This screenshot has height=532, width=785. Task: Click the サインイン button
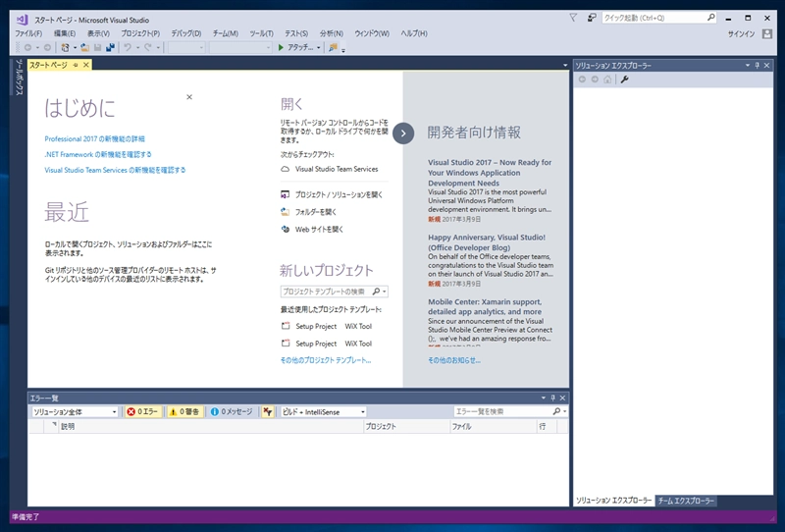[x=742, y=33]
